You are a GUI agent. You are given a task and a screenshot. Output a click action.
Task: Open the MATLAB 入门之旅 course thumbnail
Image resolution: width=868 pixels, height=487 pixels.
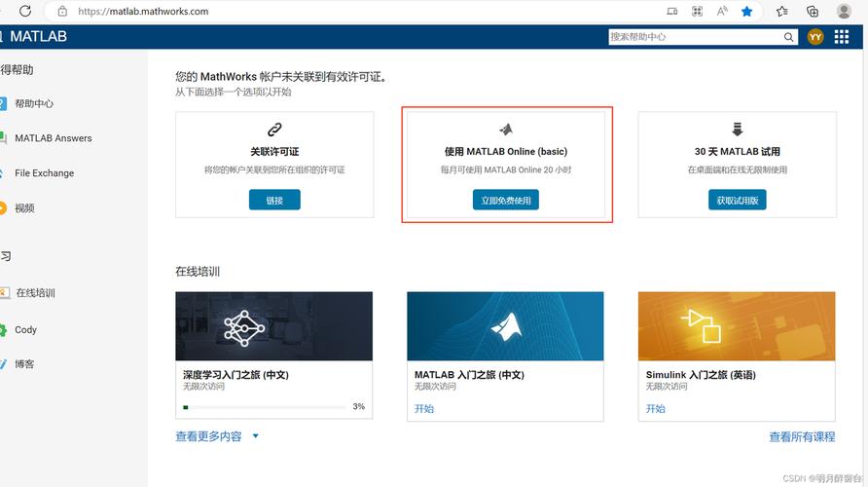[x=505, y=326]
